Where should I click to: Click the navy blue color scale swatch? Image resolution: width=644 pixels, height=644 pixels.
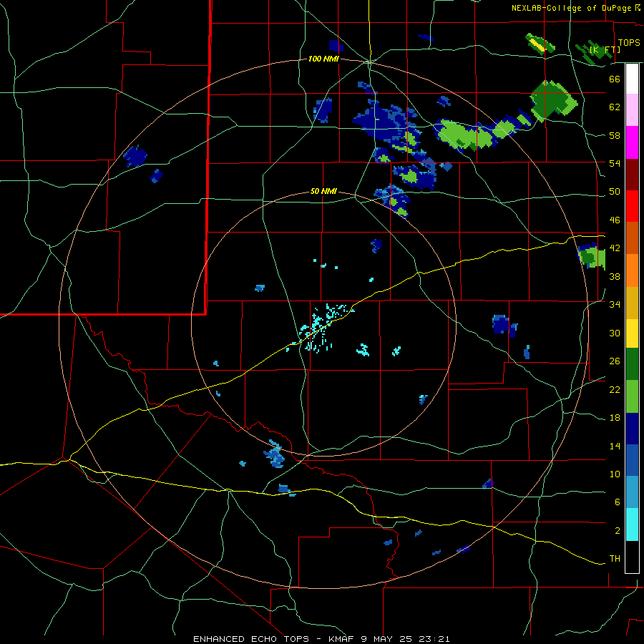coord(632,429)
